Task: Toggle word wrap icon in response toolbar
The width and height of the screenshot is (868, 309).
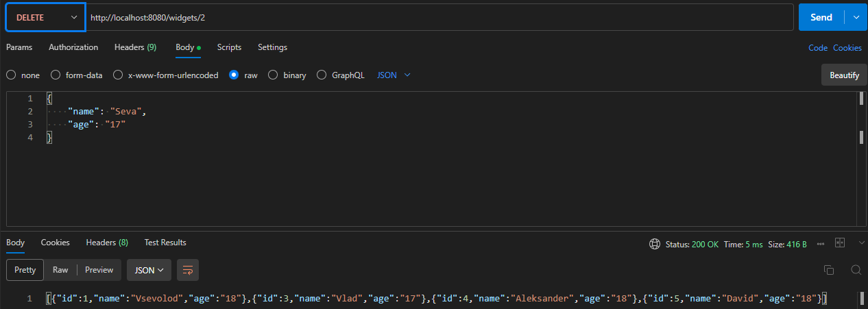Action: pos(187,270)
